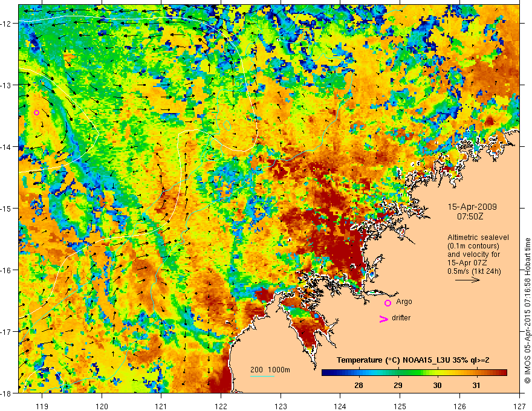The height and width of the screenshot is (411, 532).
Task: Click the '07:50Z' time text
Action: [470, 216]
